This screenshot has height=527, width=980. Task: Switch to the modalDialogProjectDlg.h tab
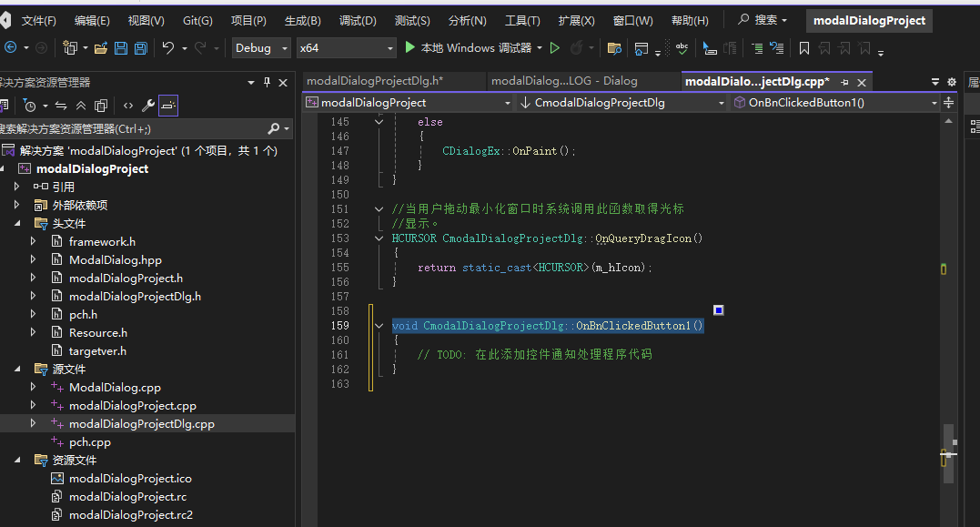click(374, 81)
